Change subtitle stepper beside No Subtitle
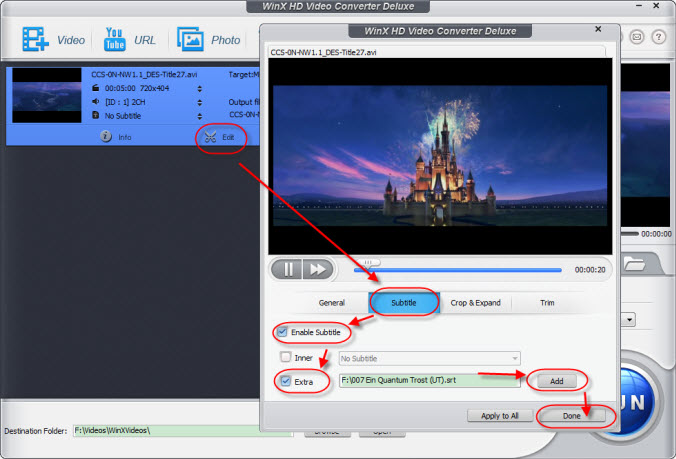Screen dimensions: 676x459 coord(200,116)
